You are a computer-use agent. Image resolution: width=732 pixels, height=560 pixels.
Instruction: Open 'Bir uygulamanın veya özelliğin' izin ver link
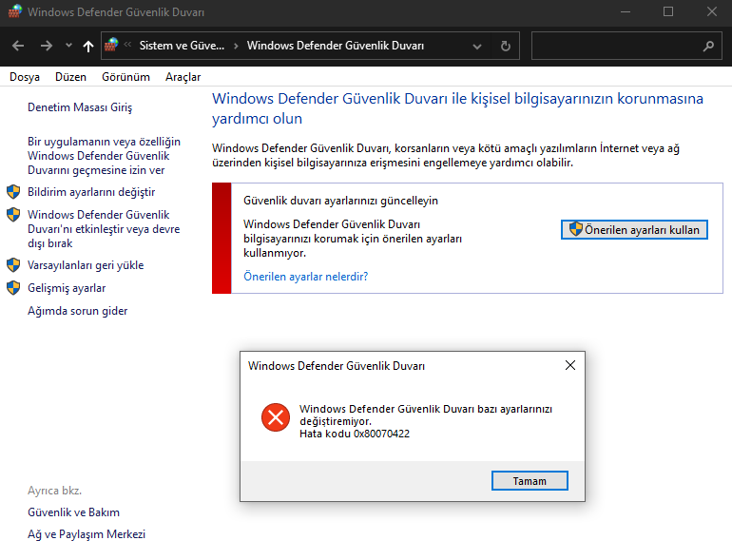click(104, 156)
